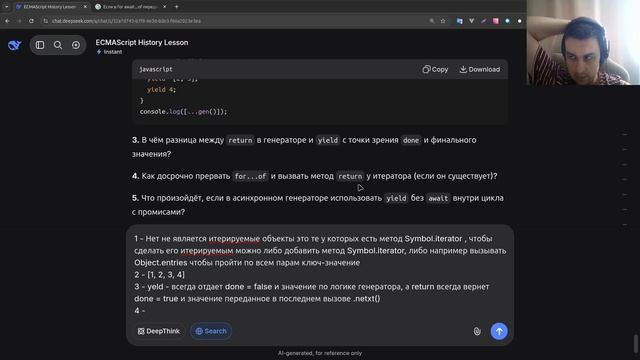Click the 'done' inline code in question 3

411,140
